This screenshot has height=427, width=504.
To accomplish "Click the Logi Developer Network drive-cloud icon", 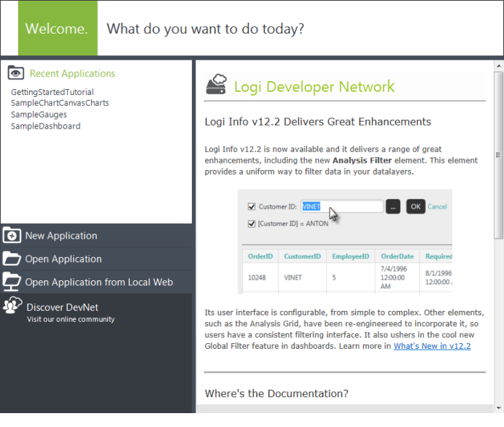I will [217, 85].
